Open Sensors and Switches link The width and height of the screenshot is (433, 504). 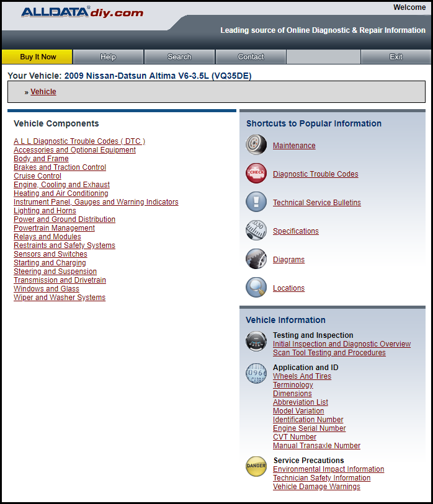tap(50, 254)
